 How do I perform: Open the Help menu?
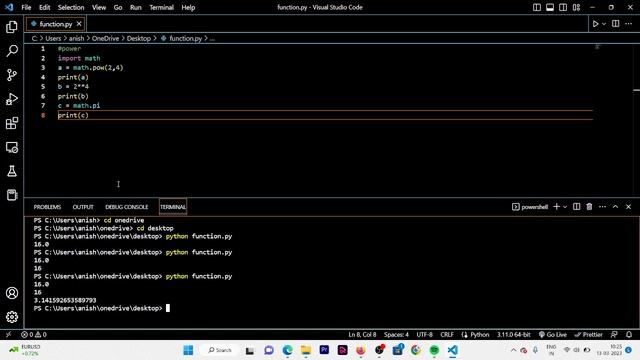coord(188,7)
